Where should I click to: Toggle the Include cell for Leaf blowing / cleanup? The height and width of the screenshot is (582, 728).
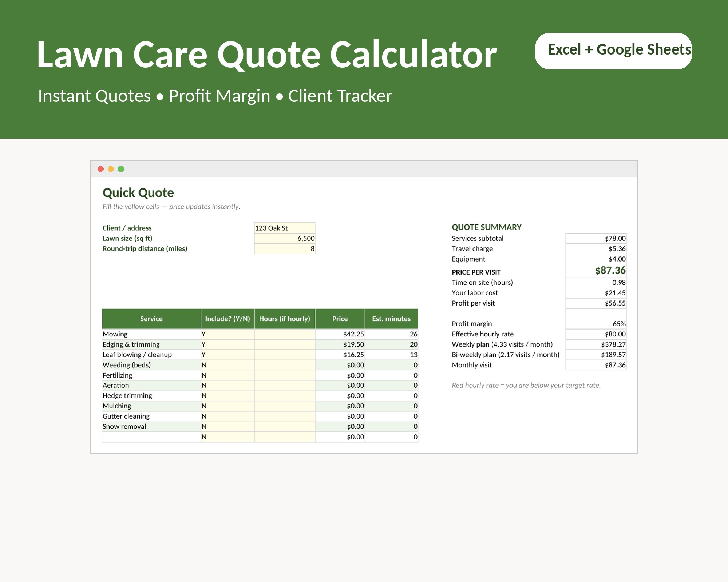coord(227,355)
